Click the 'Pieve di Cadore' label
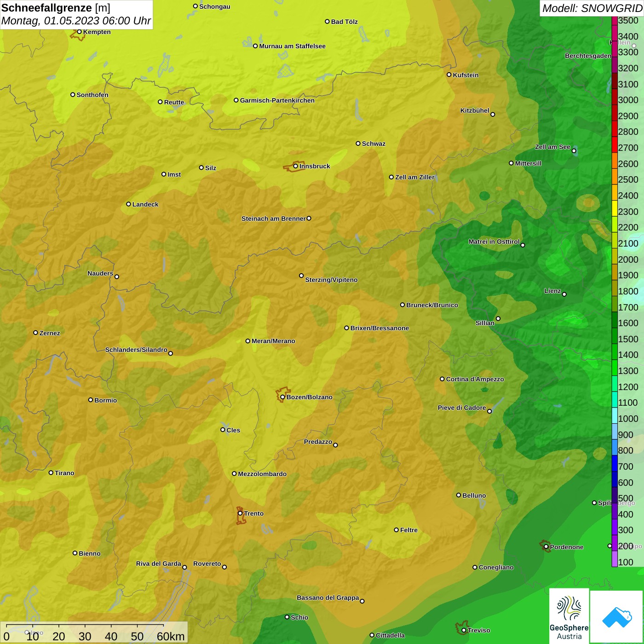The image size is (644, 644). click(462, 408)
